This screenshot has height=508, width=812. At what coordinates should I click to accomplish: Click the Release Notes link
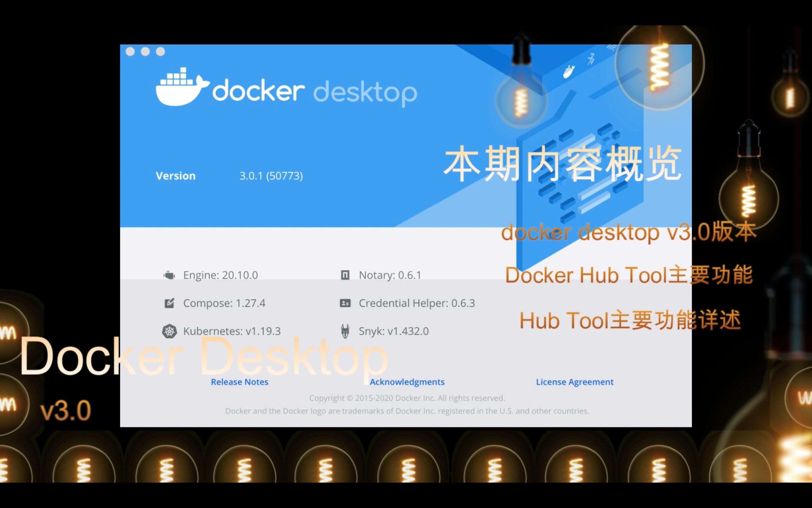click(240, 382)
